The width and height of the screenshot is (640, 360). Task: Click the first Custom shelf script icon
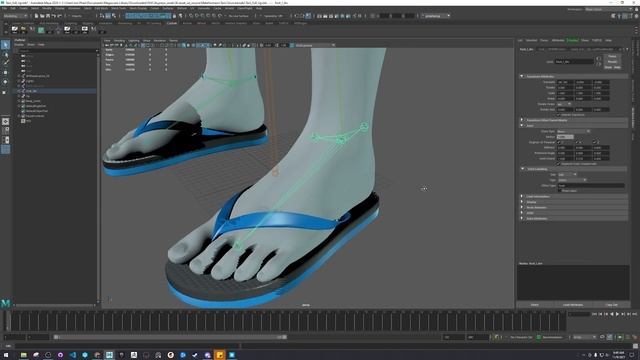[x=15, y=29]
